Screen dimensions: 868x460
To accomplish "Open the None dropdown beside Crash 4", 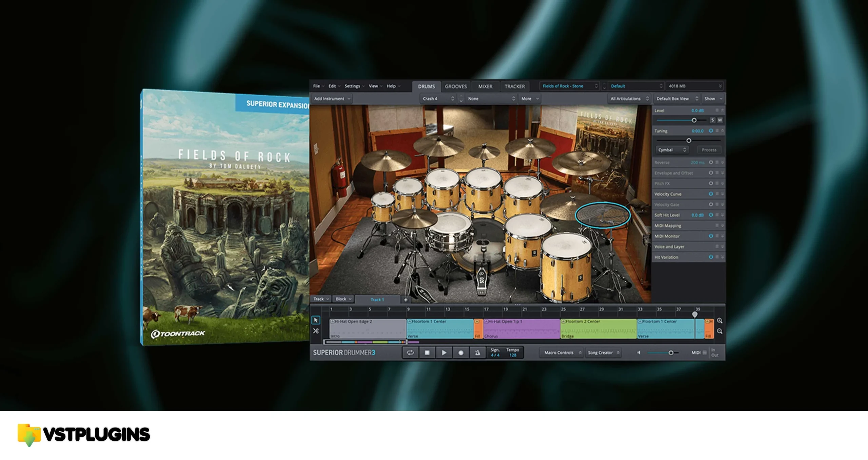I will tap(491, 99).
